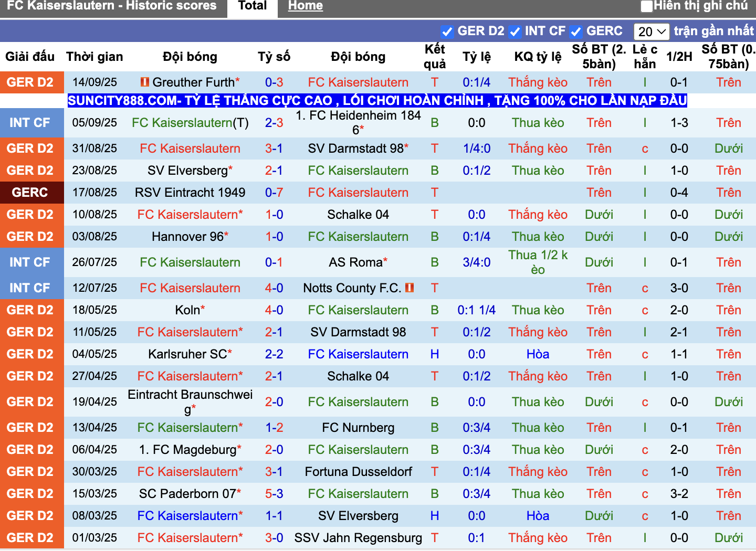Image resolution: width=756 pixels, height=551 pixels.
Task: Click the 4-0 score against Notts County
Action: click(274, 288)
